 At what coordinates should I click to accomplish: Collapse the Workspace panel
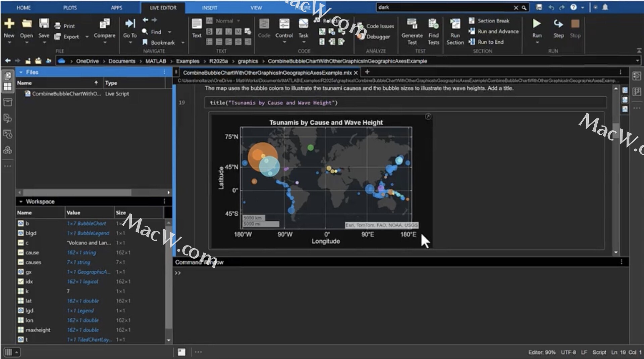(21, 201)
